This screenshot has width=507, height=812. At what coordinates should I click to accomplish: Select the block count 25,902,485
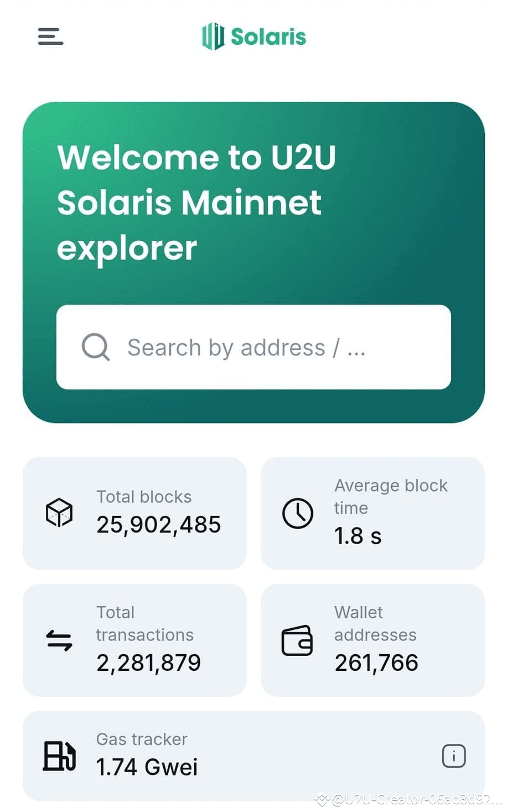point(158,525)
